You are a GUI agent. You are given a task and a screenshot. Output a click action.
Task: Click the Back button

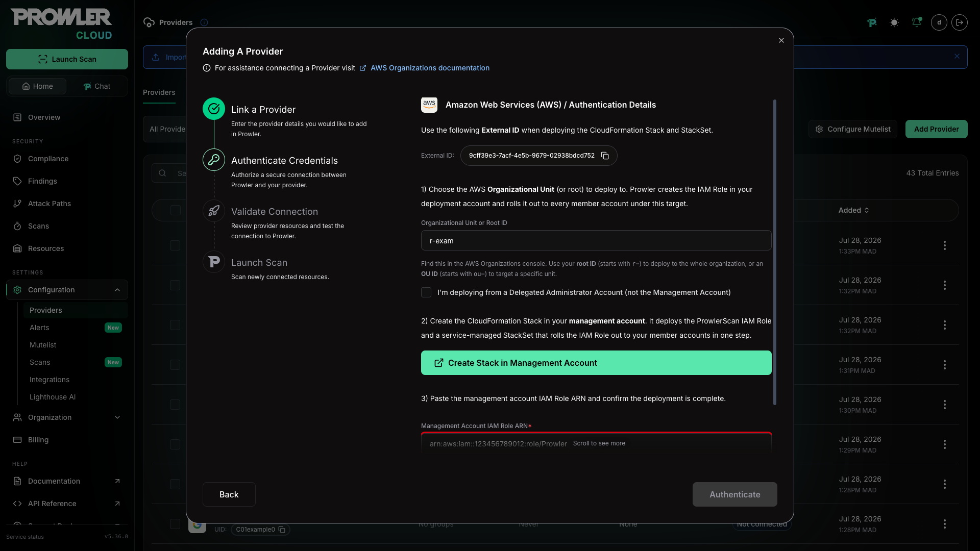(229, 494)
